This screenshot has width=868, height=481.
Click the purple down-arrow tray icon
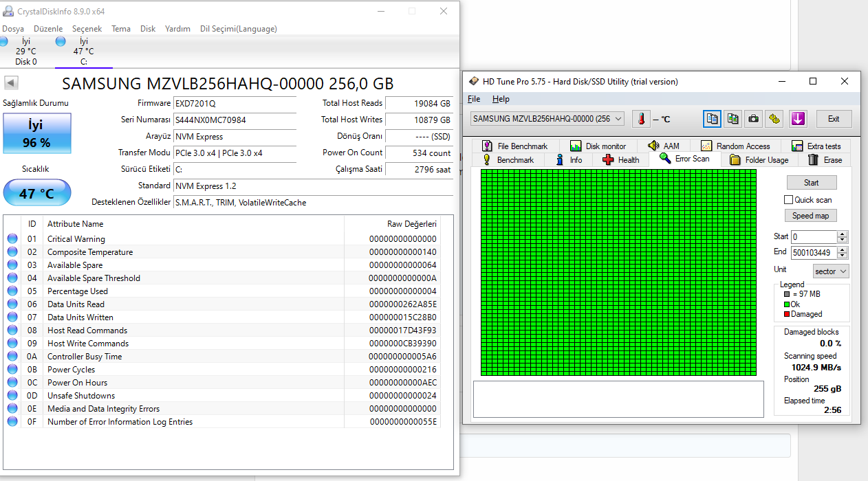coord(798,119)
